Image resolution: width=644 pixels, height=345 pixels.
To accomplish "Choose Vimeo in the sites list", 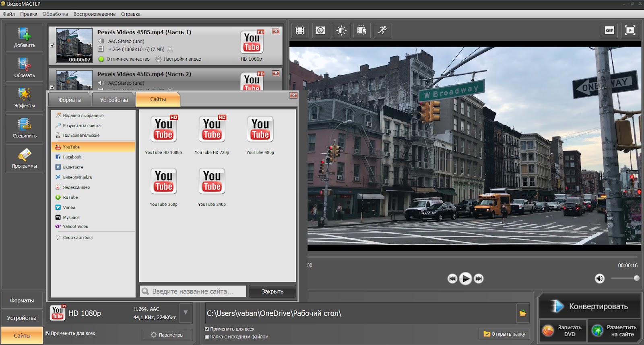I will coord(69,207).
